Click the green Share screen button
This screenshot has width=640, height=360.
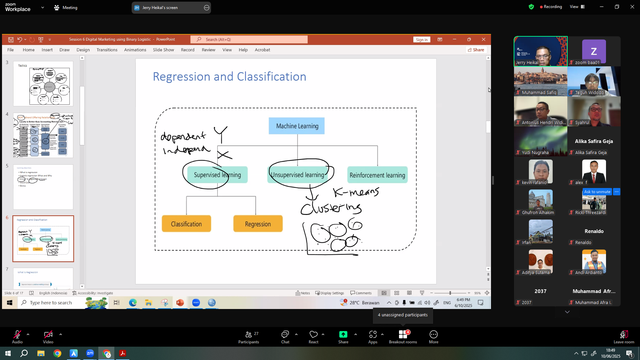click(343, 336)
